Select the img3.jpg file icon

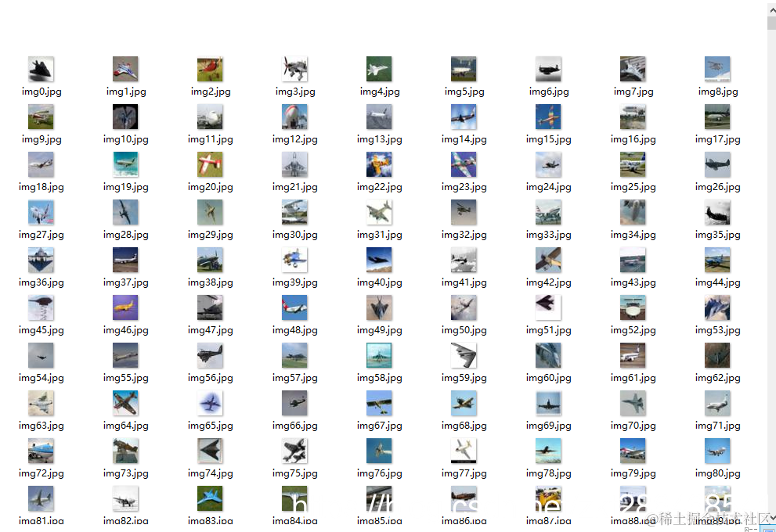(295, 69)
